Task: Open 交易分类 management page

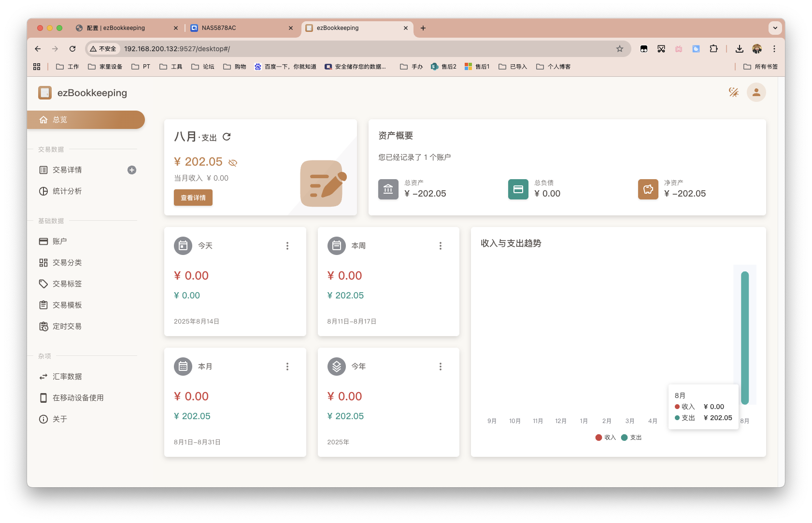Action: [x=66, y=262]
